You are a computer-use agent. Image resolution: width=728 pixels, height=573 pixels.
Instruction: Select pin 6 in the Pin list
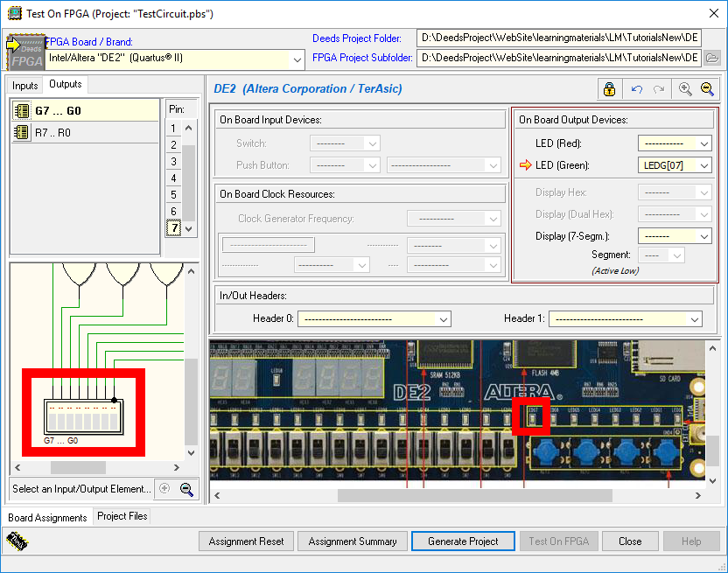tap(173, 212)
